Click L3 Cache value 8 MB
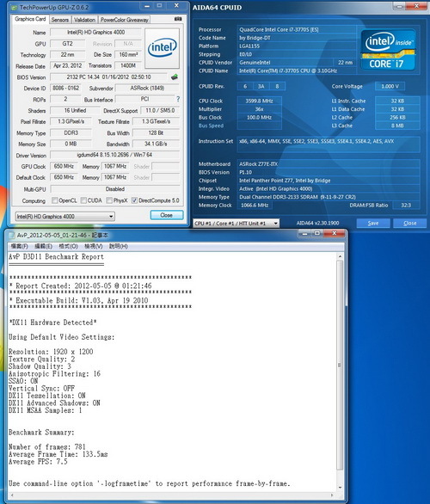This screenshot has height=504, width=430. (397, 126)
